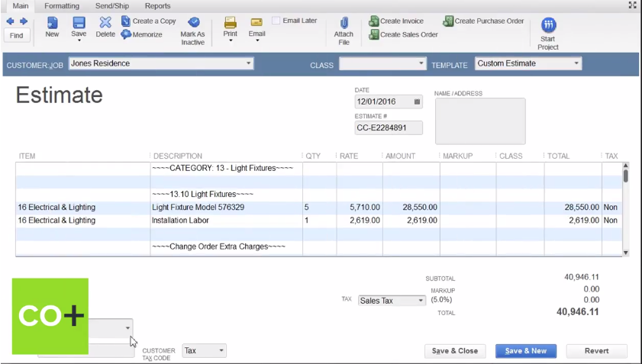Enable the Email Later checkbox

click(x=276, y=21)
